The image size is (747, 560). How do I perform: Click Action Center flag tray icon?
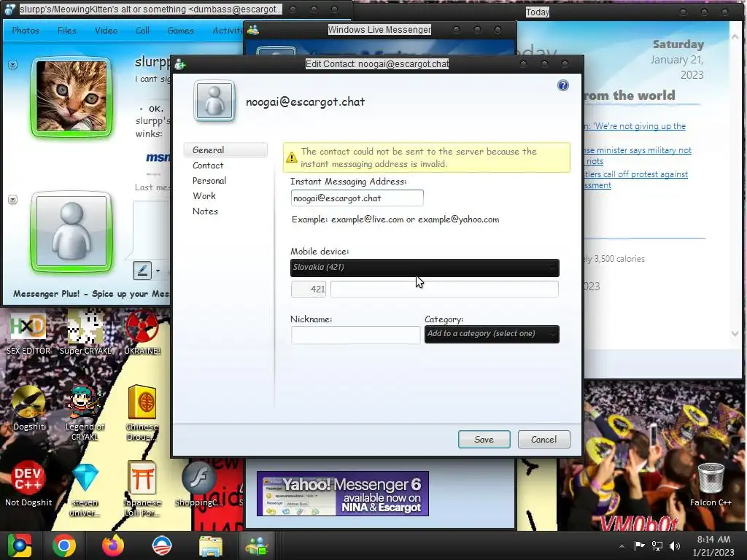639,545
